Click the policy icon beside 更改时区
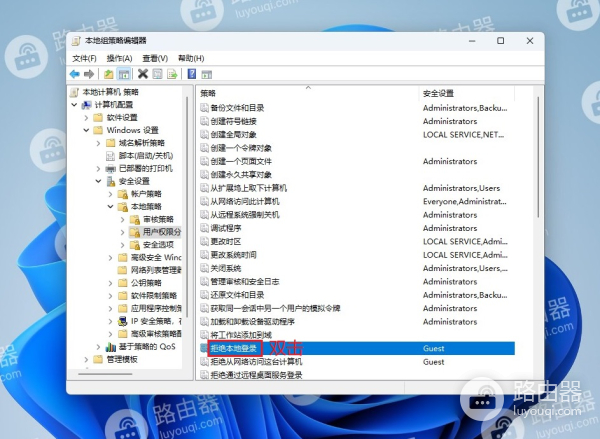This screenshot has height=439, width=600. tap(204, 242)
